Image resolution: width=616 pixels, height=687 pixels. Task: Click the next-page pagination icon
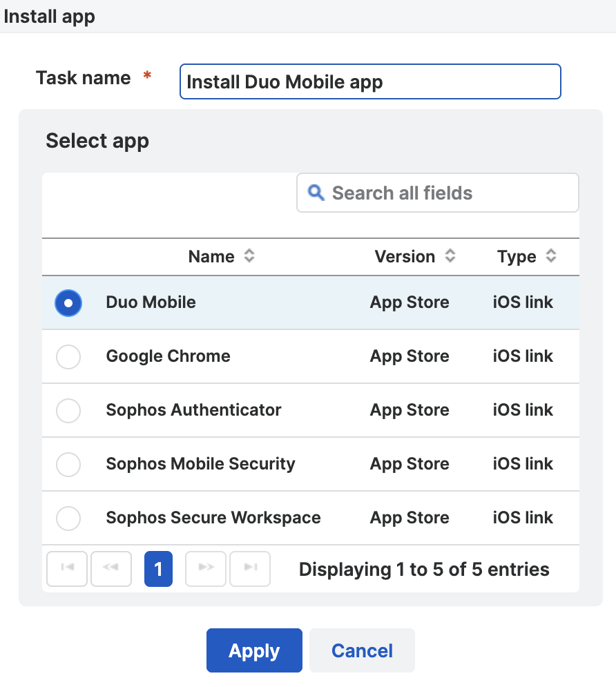click(205, 569)
